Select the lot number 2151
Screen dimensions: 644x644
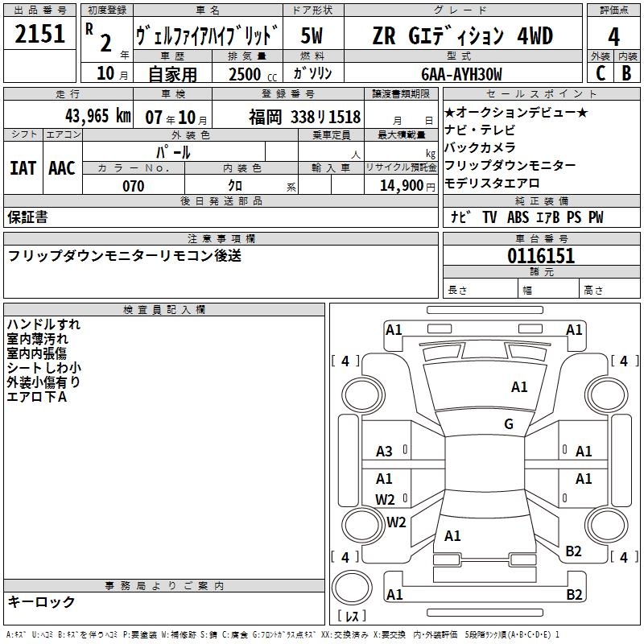tap(39, 35)
